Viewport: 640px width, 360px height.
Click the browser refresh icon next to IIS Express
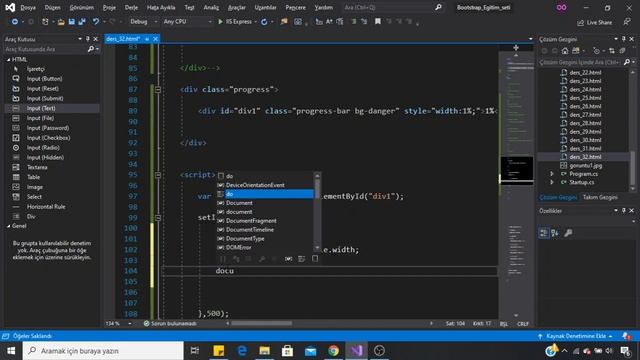264,22
